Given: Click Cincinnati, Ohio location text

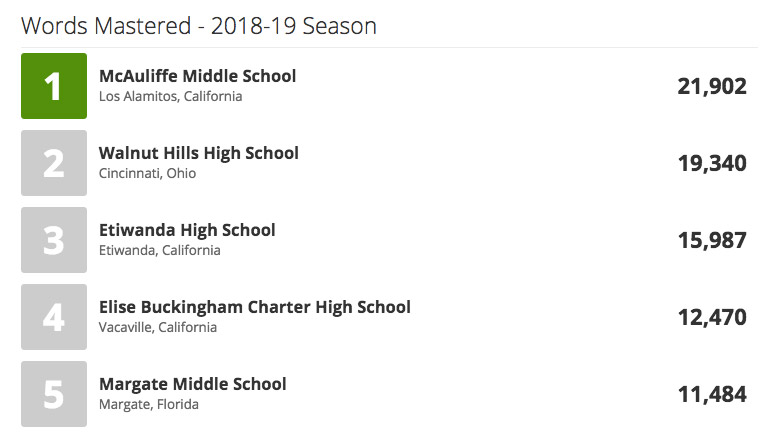Looking at the screenshot, I should pyautogui.click(x=147, y=174).
